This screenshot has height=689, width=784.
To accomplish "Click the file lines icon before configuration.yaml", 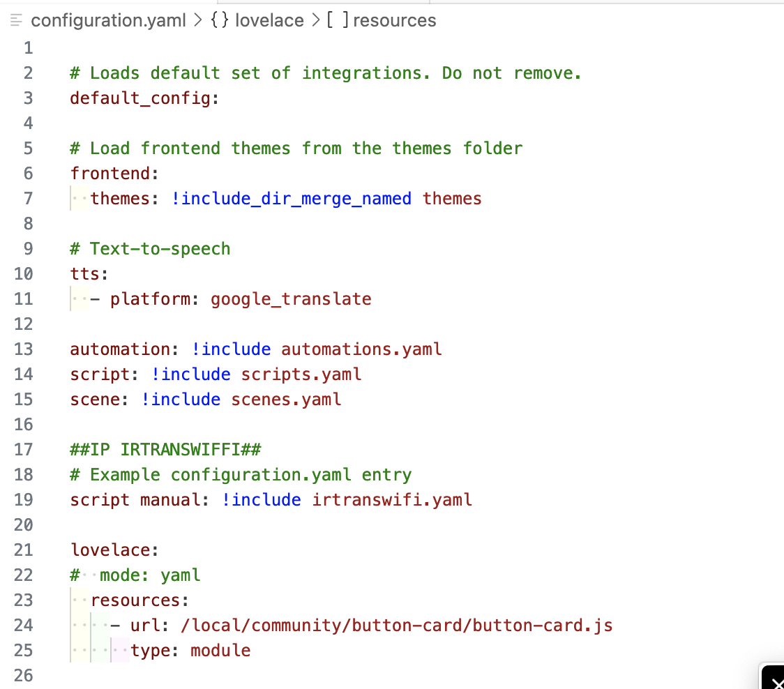I will [x=17, y=20].
